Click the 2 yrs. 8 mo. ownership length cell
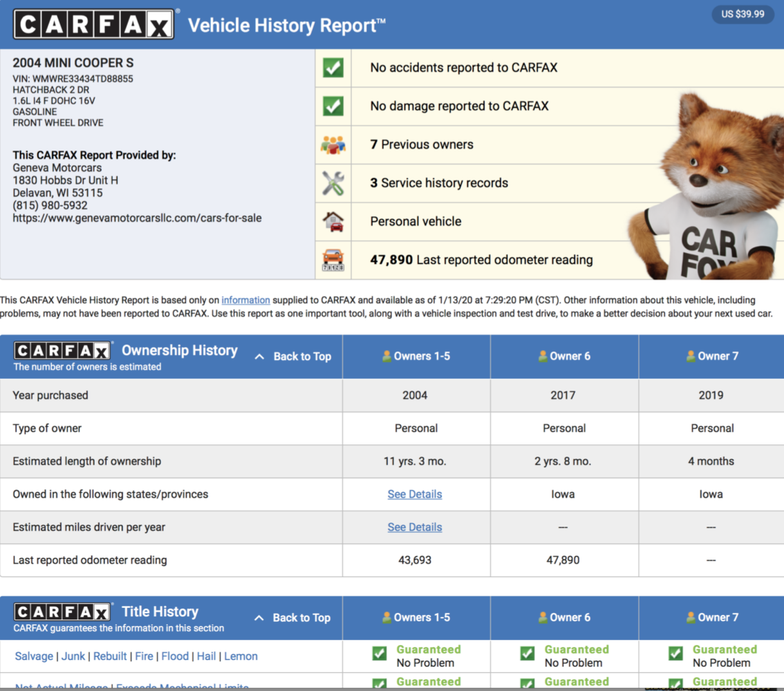 563,461
